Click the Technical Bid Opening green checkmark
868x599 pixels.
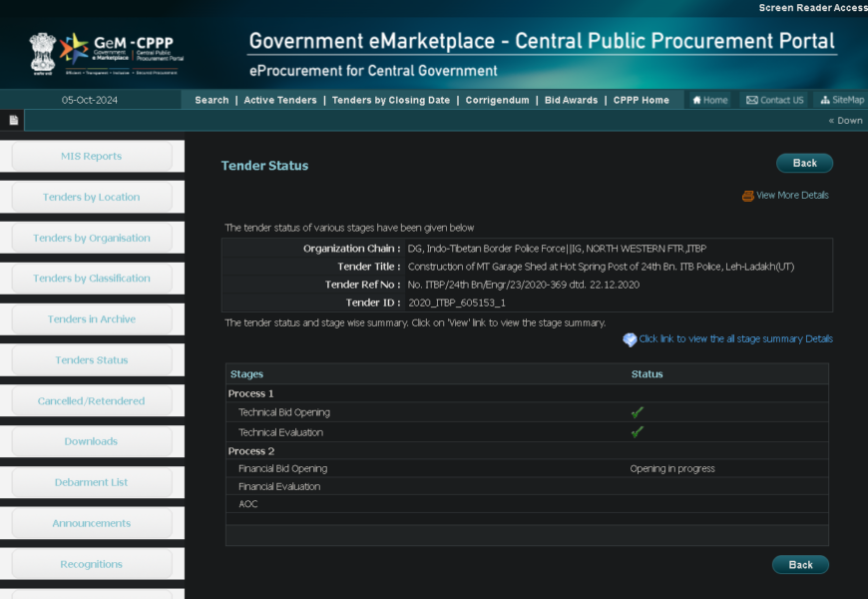[x=638, y=413]
